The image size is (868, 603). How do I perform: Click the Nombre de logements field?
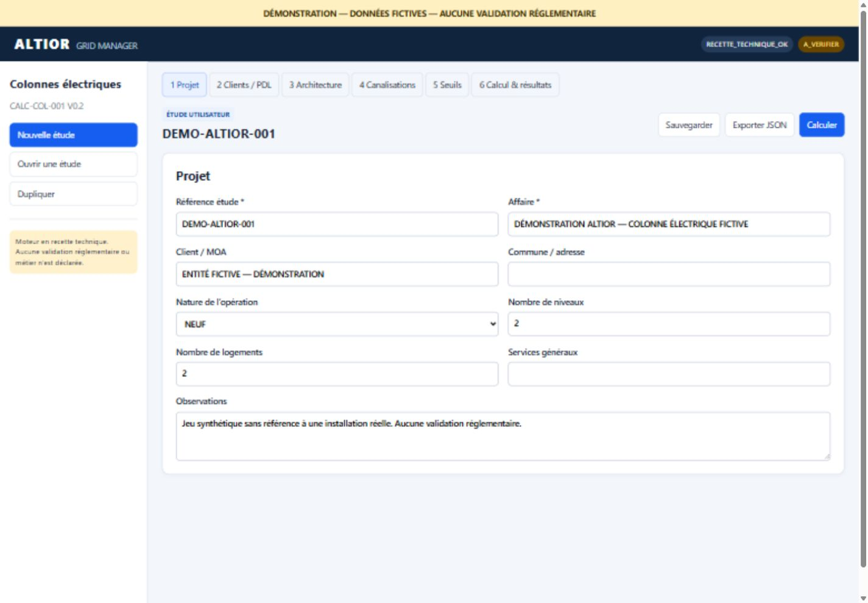coord(337,374)
